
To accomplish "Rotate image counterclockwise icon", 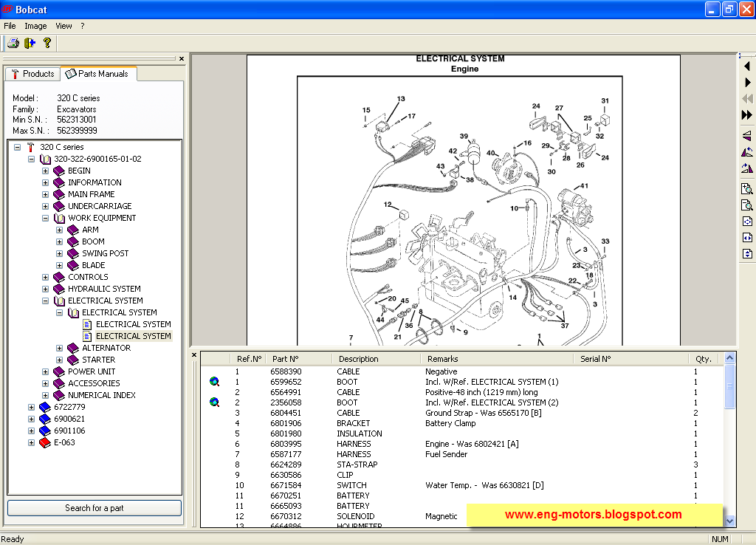I will click(747, 152).
